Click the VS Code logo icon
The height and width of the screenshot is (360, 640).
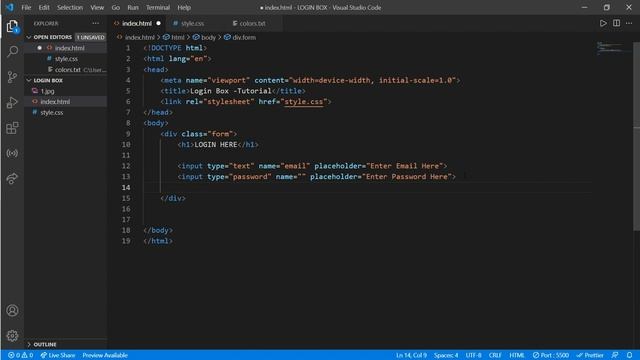[10, 7]
